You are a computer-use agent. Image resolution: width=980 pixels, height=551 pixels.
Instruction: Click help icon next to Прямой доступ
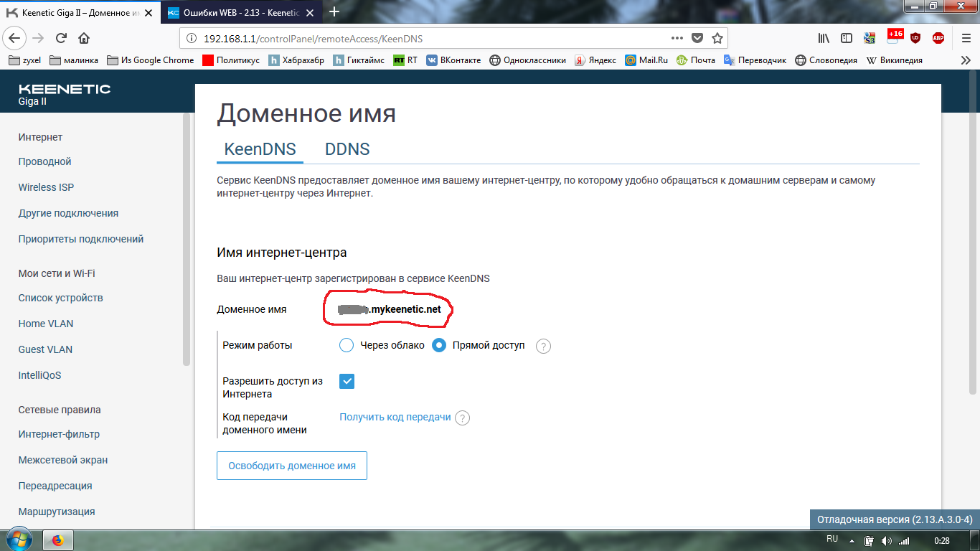point(544,346)
